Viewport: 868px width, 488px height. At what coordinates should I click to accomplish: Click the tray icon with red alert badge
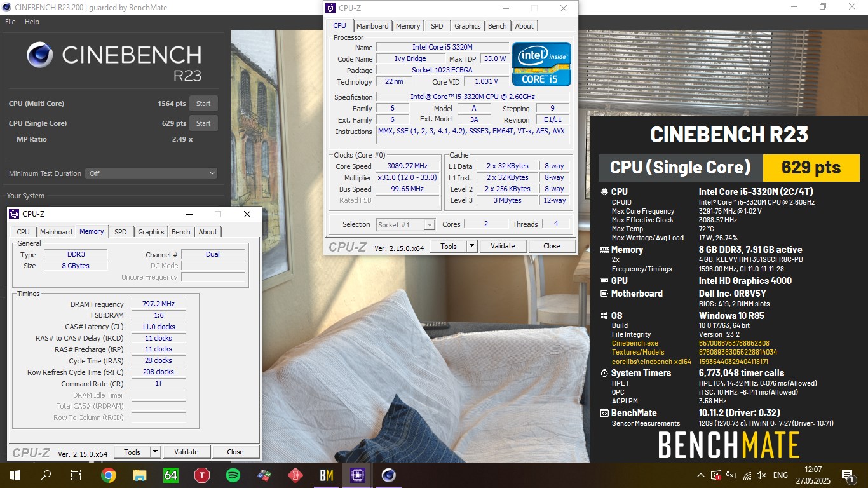click(716, 475)
